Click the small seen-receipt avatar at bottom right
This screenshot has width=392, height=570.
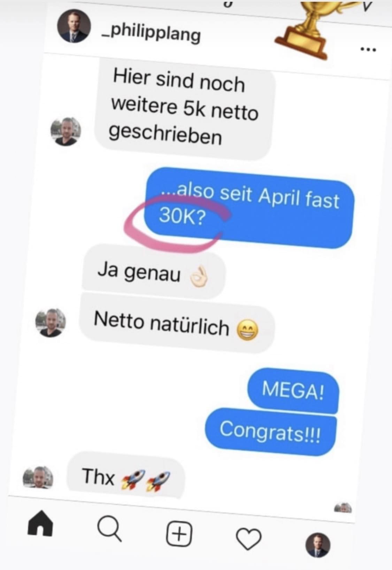343,508
